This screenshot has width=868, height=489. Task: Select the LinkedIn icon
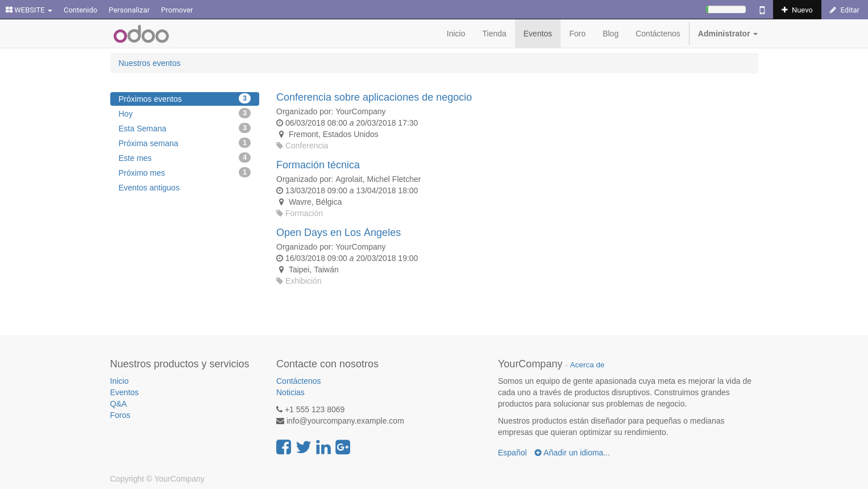[x=323, y=447]
